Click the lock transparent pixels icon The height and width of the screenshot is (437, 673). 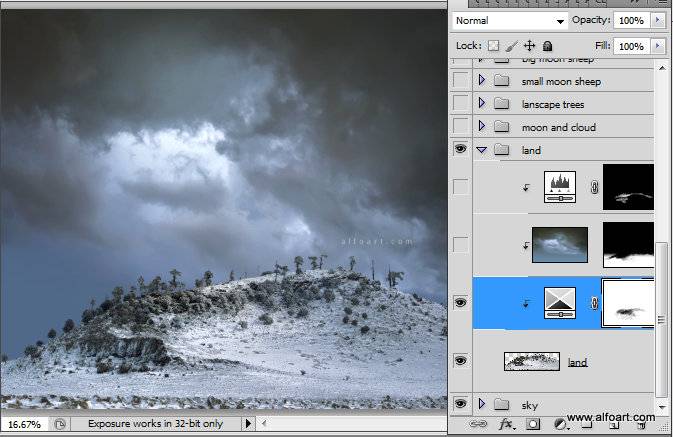click(493, 46)
